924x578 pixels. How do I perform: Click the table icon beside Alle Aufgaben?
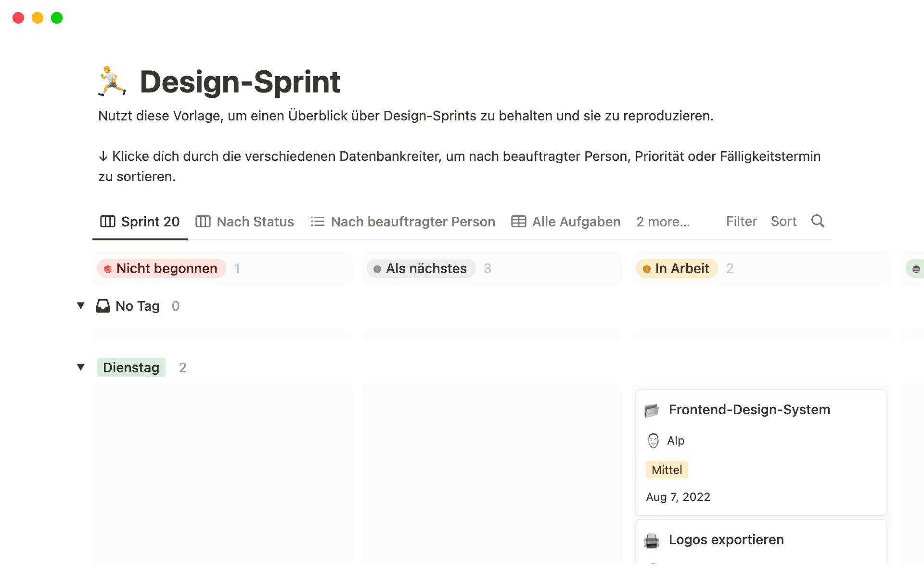click(x=518, y=222)
